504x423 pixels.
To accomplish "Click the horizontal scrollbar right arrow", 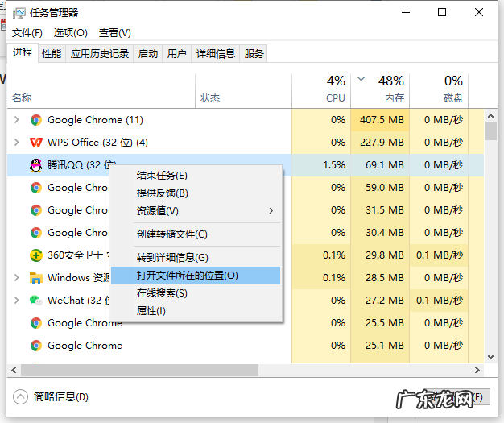I will coord(477,371).
